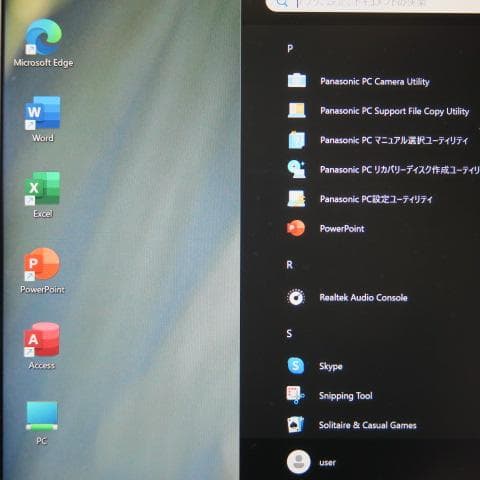Image resolution: width=480 pixels, height=480 pixels.
Task: Click the Panasonic PC マニュアル選択 icon
Action: point(297,140)
